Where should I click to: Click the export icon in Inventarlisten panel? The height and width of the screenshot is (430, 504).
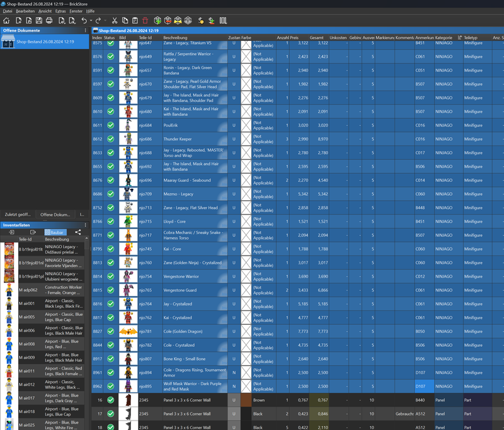pos(33,232)
